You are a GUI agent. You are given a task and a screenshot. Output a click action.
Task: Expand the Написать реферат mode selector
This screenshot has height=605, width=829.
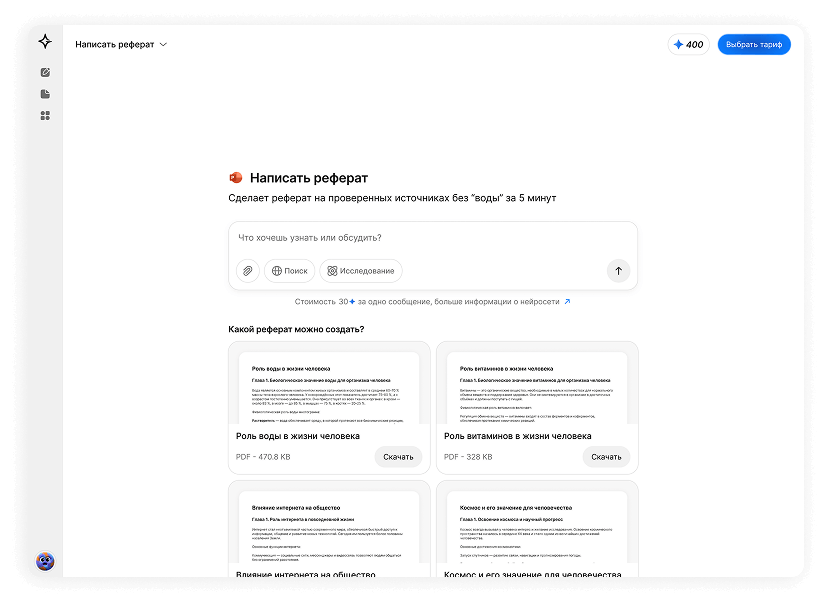[x=115, y=44]
